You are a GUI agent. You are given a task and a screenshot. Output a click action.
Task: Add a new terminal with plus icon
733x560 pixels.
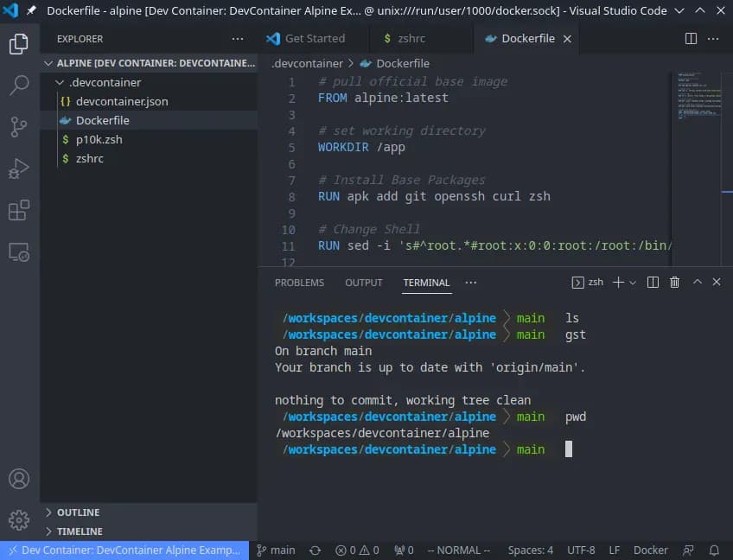coord(618,283)
